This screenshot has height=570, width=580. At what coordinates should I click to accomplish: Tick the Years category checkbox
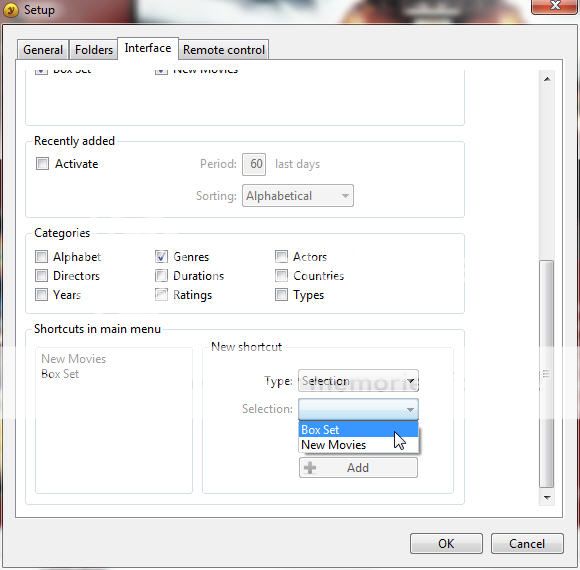(x=41, y=295)
